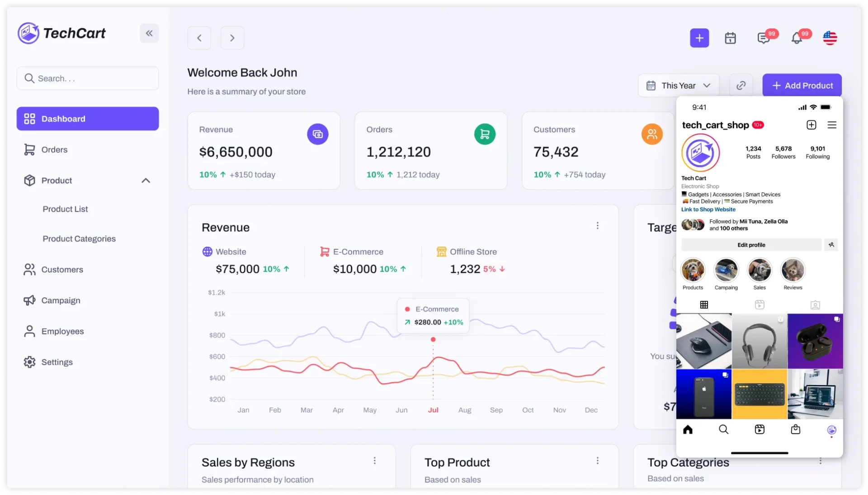This screenshot has height=495, width=868.
Task: Open hamburger menu in tech_cart_shop profile
Action: pos(832,125)
